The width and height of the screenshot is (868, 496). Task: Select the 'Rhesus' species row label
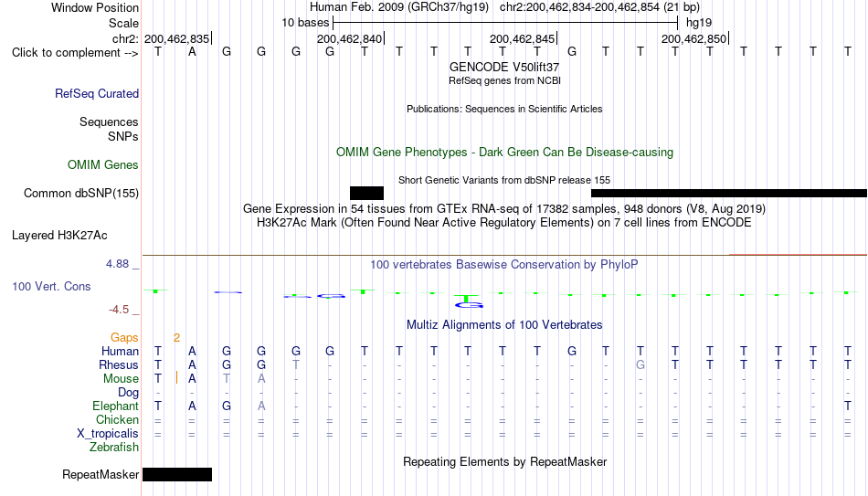tap(119, 365)
